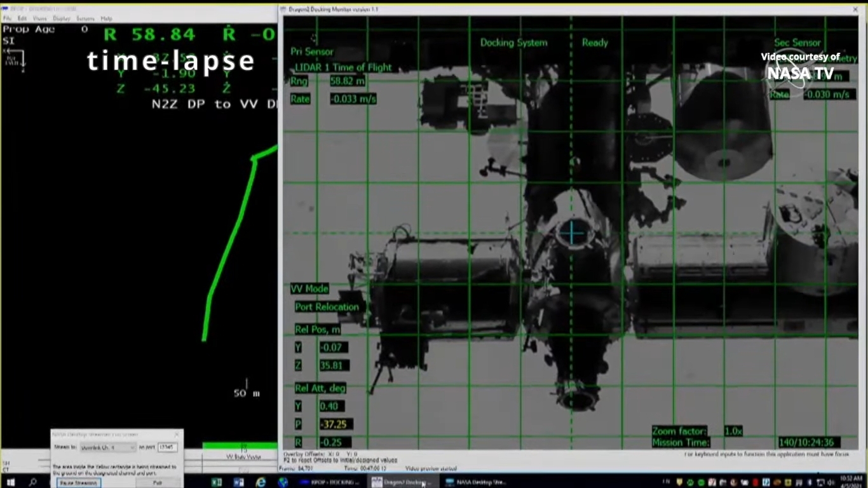Switch to NASA Desktop Streamer taskbar window

476,482
